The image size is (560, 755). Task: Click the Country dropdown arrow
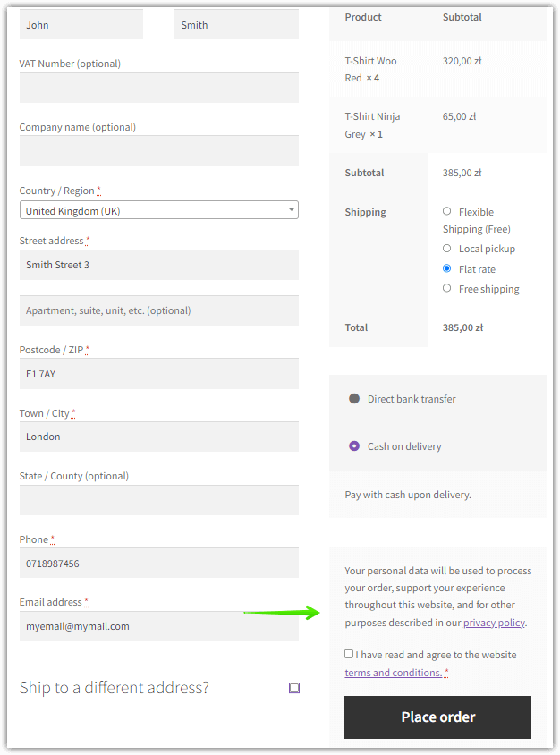291,210
